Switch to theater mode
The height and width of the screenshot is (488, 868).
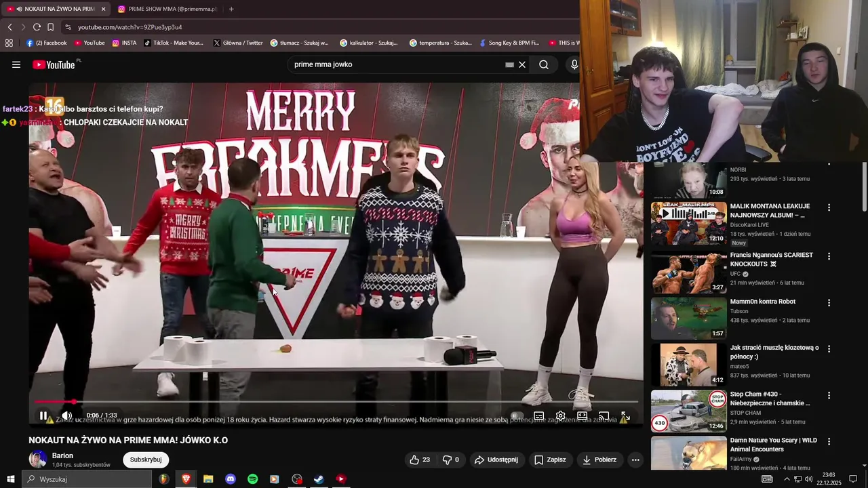(582, 415)
